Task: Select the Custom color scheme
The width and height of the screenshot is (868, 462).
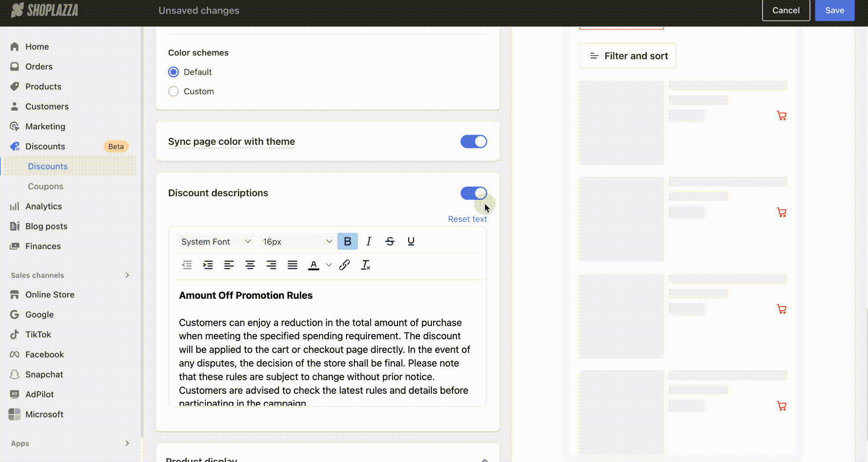Action: click(x=174, y=92)
